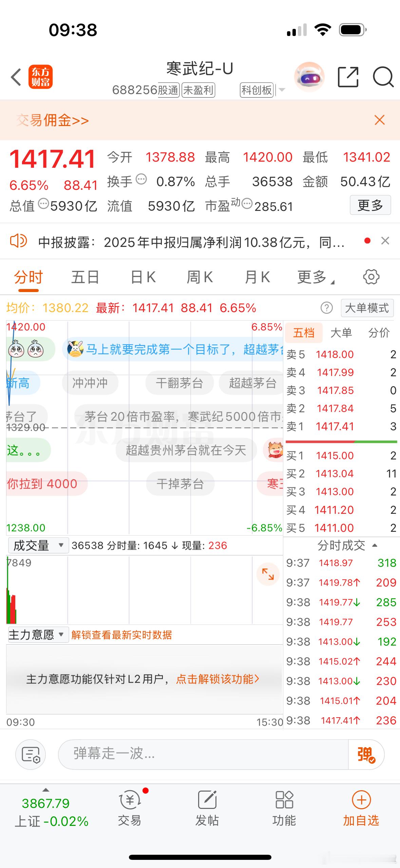Close the 交易佣金 banner
Screen dimensions: 400x868
[379, 120]
